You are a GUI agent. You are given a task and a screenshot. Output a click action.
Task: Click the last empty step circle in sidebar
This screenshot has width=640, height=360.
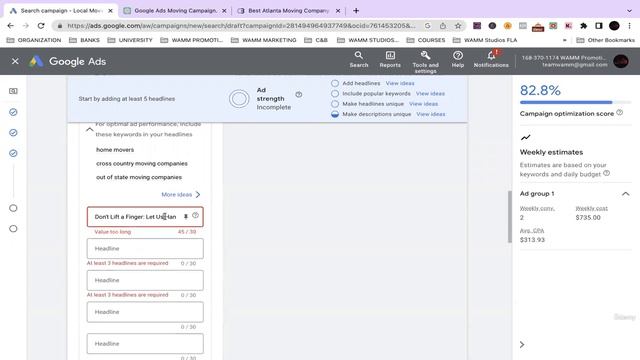(x=13, y=229)
